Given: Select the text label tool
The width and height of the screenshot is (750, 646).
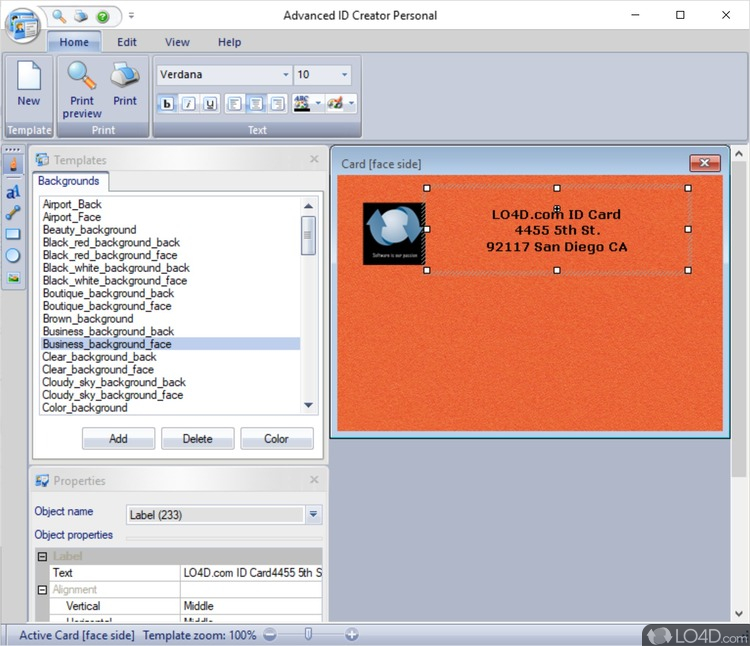Looking at the screenshot, I should click(13, 192).
